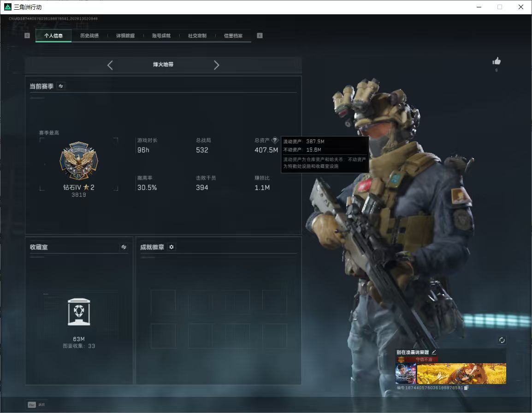Give a thumbs-up like to the profile
532x413 pixels.
[497, 61]
